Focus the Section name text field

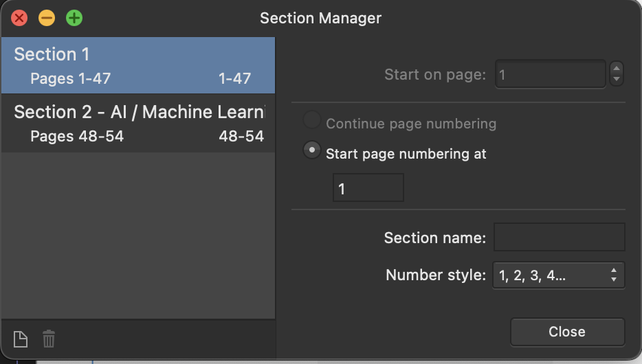(560, 237)
